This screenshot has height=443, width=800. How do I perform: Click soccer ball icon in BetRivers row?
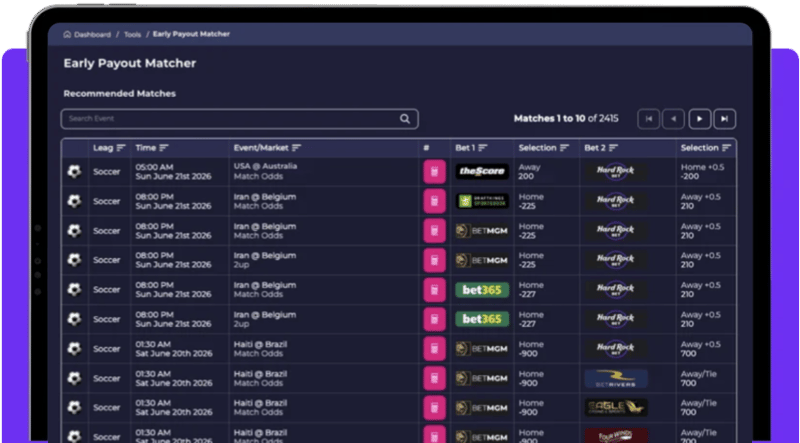[x=74, y=378]
